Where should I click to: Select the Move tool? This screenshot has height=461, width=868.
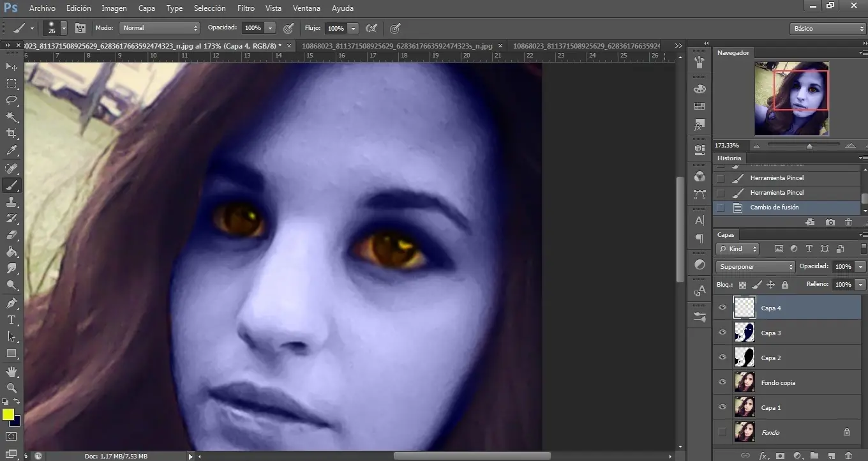click(11, 66)
